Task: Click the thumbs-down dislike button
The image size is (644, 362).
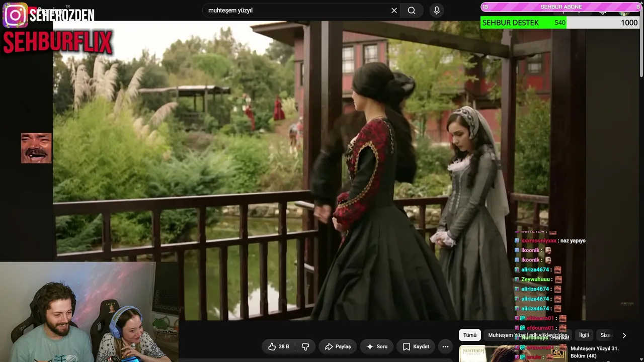Action: [305, 346]
